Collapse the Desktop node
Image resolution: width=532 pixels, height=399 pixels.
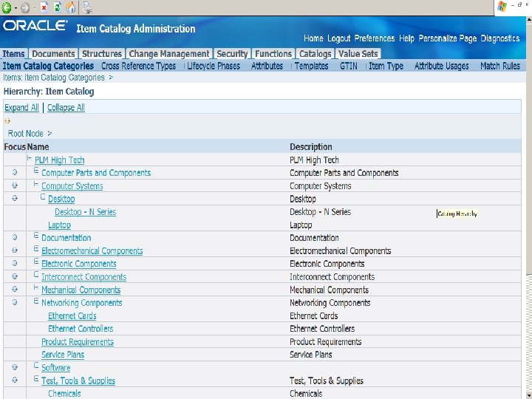(x=43, y=197)
